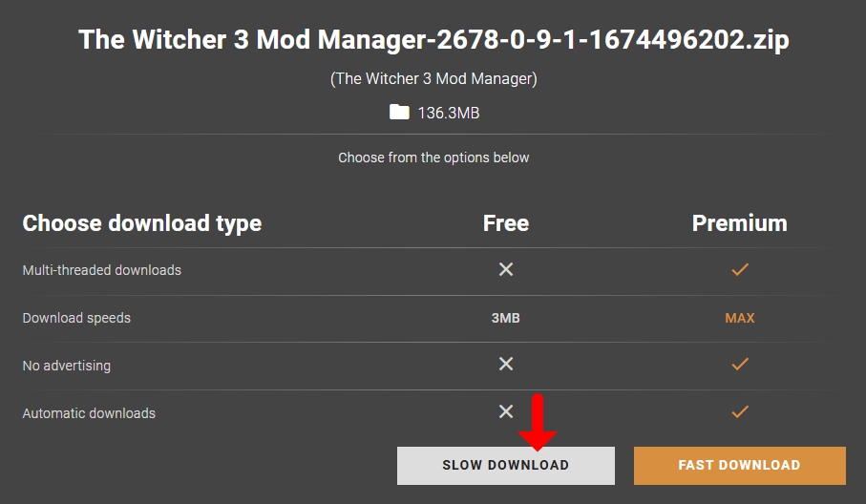Click the 3MB free speed value
The height and width of the screenshot is (504, 866).
[x=506, y=318]
